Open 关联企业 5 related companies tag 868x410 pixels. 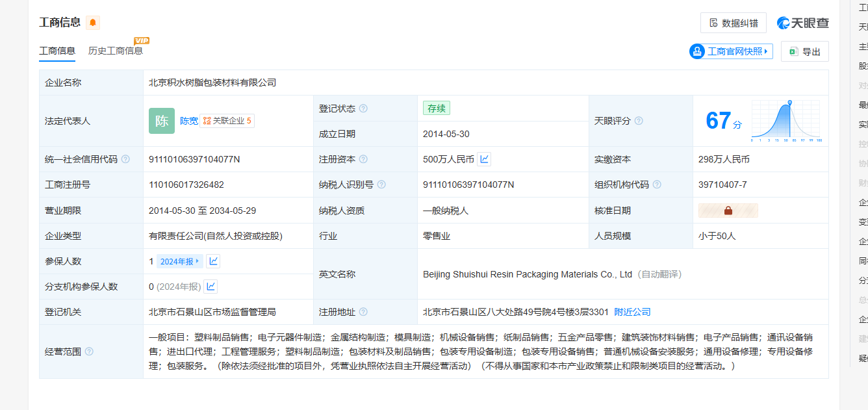pyautogui.click(x=227, y=121)
